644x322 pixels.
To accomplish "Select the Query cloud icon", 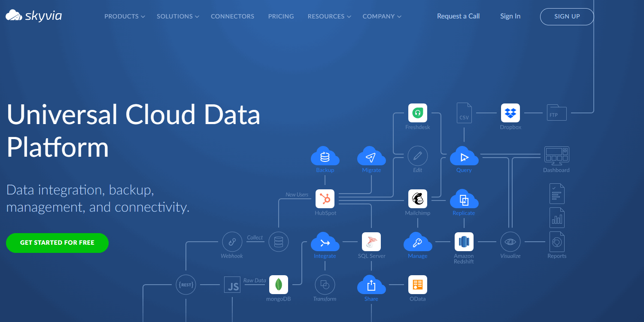I will click(464, 156).
